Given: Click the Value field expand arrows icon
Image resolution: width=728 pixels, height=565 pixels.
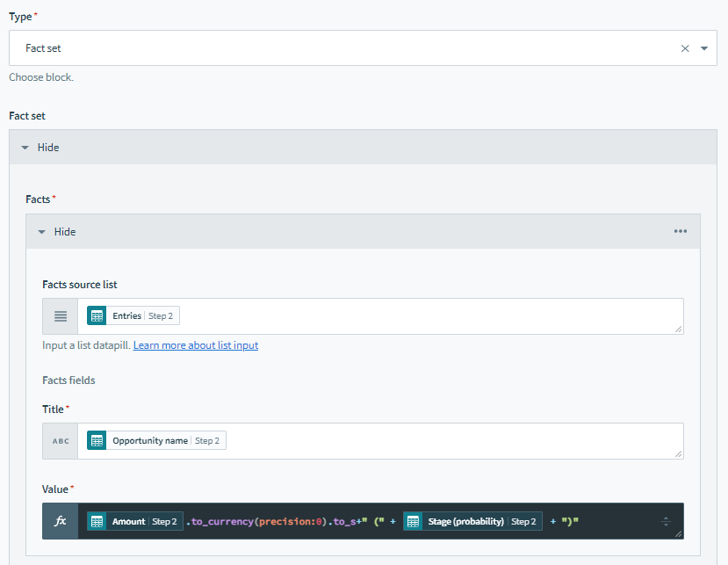Looking at the screenshot, I should pos(666,521).
